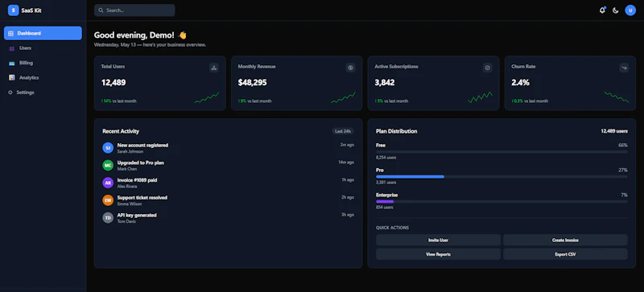This screenshot has height=292, width=644.
Task: Click Tom Davis's TD avatar
Action: pos(108,218)
